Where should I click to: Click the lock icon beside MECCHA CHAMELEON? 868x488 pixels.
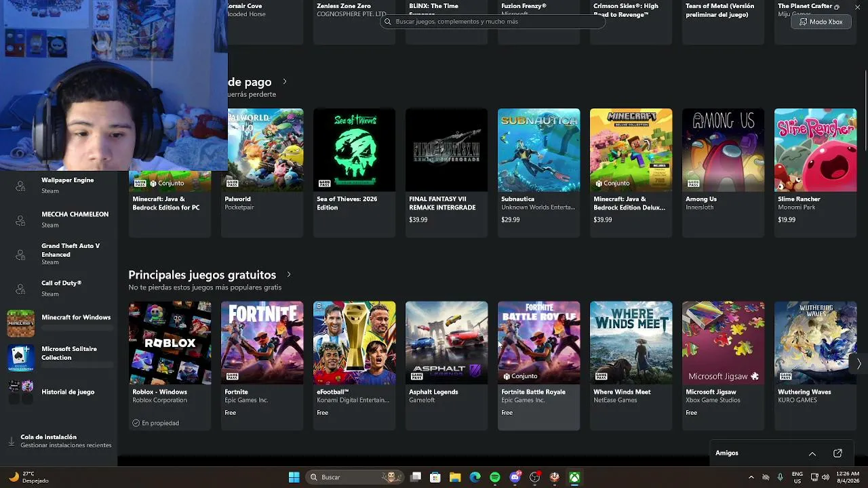point(20,220)
